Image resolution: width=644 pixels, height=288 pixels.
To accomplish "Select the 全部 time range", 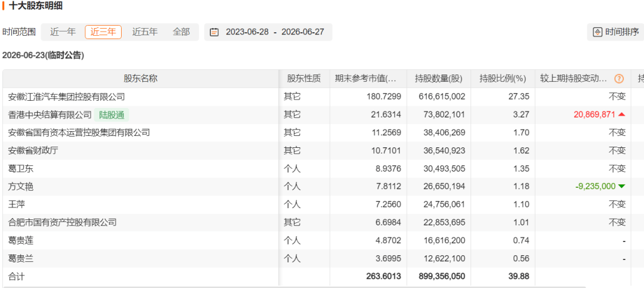I will pyautogui.click(x=181, y=32).
